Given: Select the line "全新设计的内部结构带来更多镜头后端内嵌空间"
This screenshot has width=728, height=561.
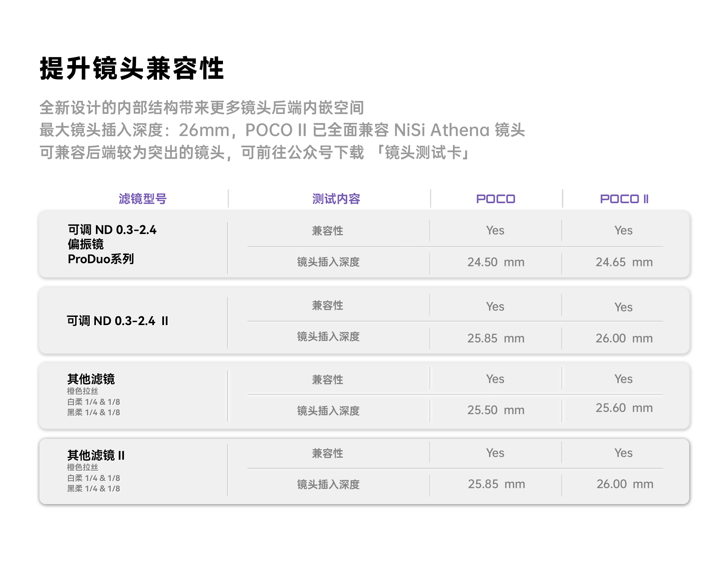Looking at the screenshot, I should (202, 108).
